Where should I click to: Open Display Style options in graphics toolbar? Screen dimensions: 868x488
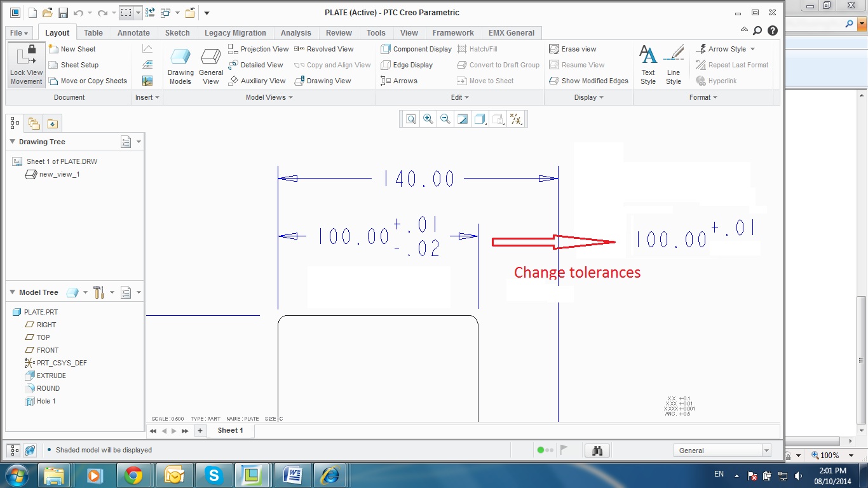click(x=480, y=119)
